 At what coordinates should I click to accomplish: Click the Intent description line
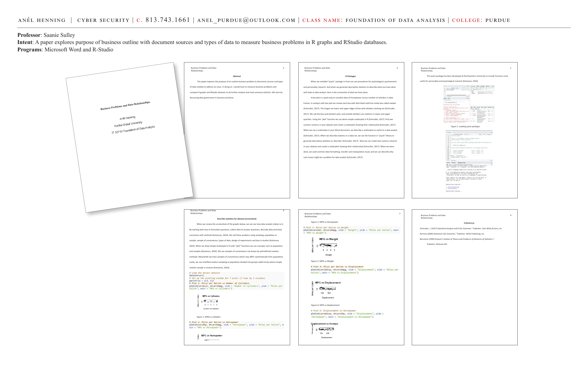(x=202, y=42)
